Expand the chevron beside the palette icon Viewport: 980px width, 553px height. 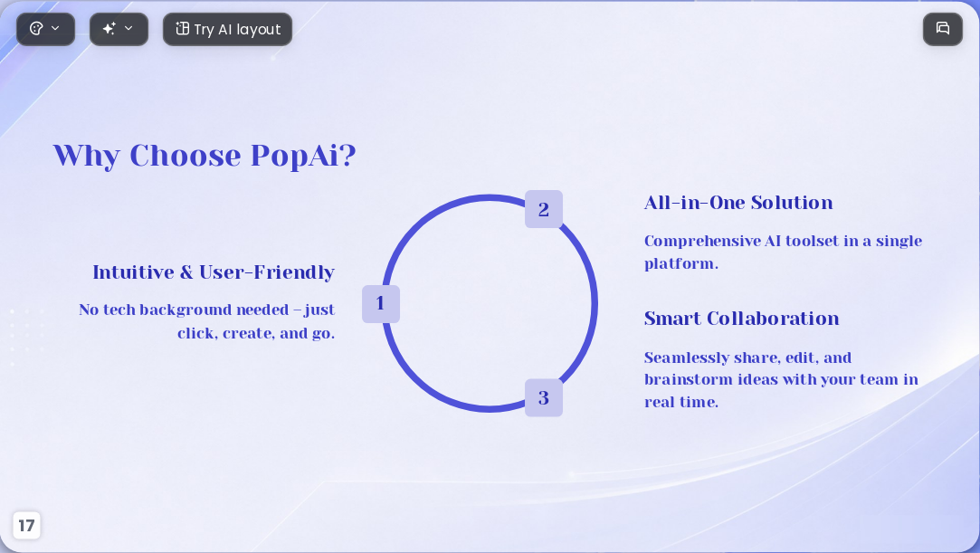[x=55, y=29]
